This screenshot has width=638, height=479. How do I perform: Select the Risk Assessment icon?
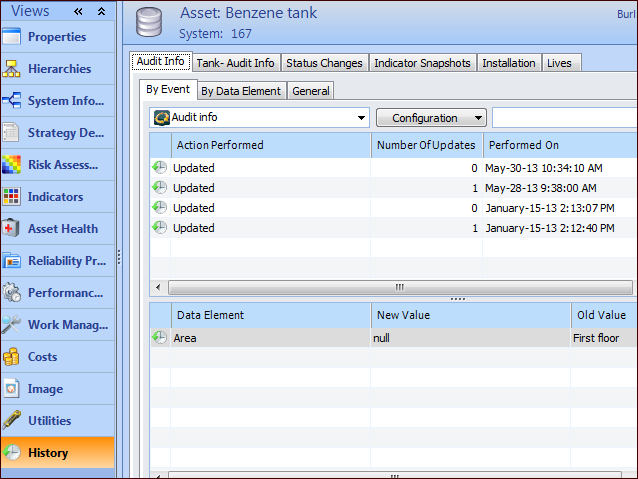coord(12,165)
